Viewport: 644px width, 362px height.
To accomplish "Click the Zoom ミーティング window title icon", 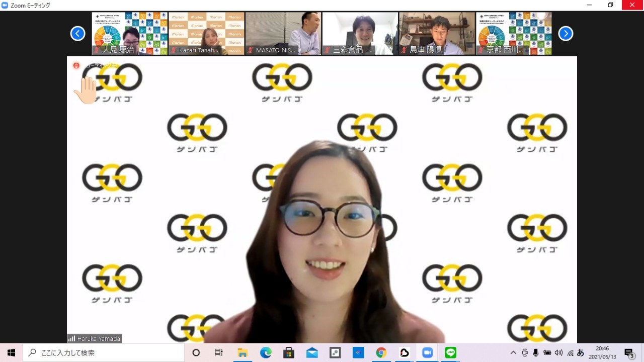I will (x=5, y=5).
